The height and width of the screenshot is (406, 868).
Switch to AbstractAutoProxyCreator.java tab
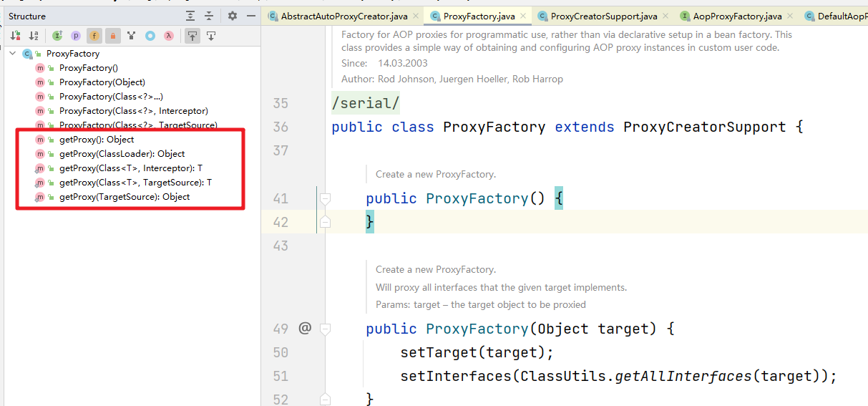345,16
